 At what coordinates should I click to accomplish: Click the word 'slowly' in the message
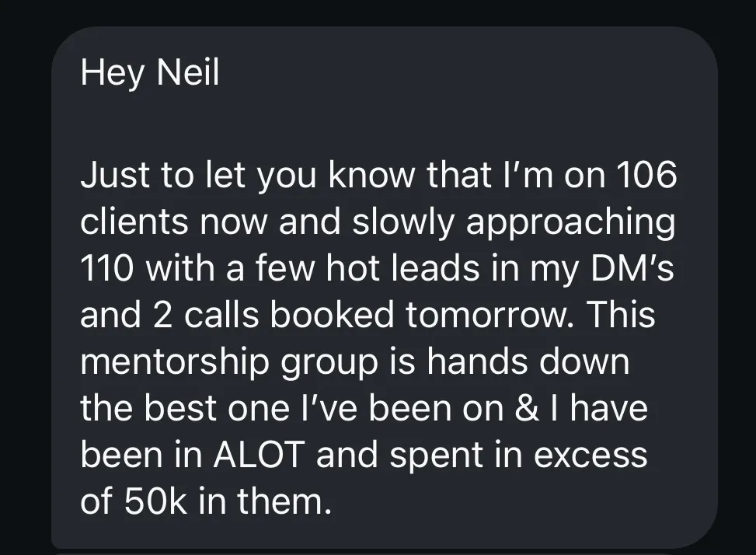click(x=403, y=222)
